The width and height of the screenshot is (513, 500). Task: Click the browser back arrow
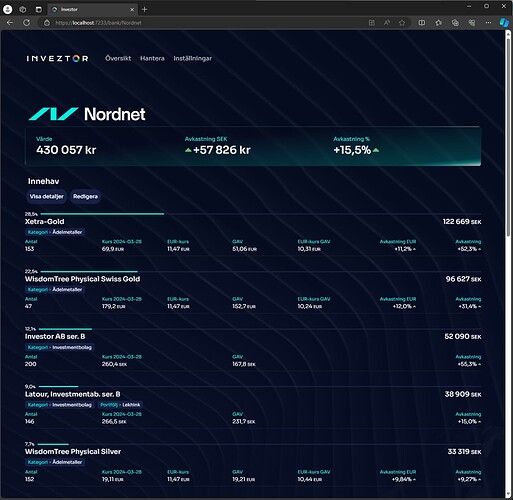pyautogui.click(x=10, y=23)
